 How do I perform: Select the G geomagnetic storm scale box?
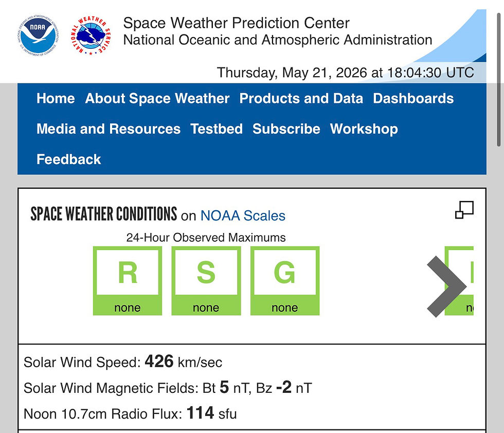click(285, 281)
